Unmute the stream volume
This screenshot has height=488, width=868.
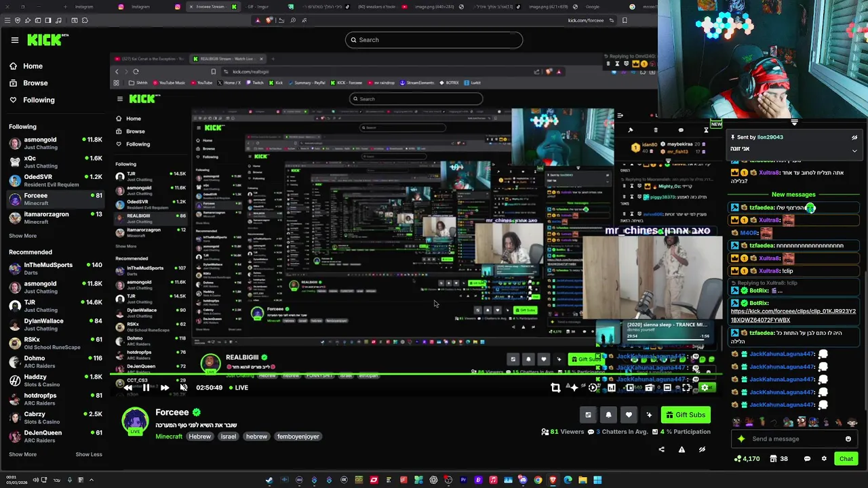[184, 388]
